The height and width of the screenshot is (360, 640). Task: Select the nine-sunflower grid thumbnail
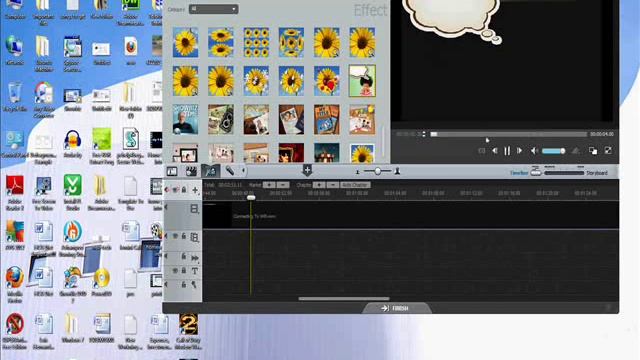(256, 42)
